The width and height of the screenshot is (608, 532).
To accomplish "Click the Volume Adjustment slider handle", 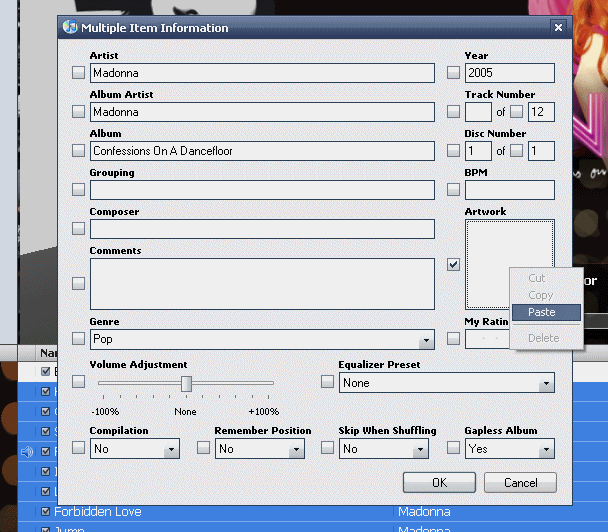I will 187,383.
